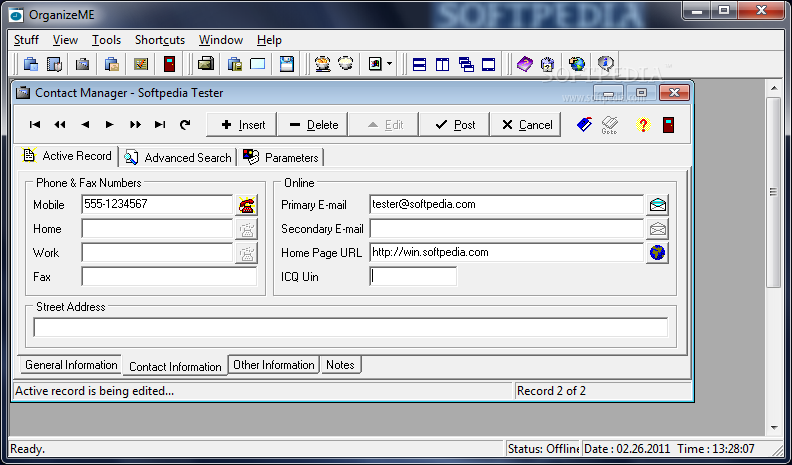Click the phone icon beside the Work field
Viewport: 792px width, 465px height.
click(246, 253)
